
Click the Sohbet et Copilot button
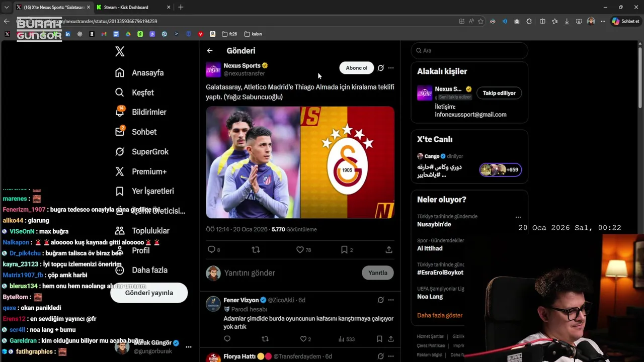pos(626,21)
